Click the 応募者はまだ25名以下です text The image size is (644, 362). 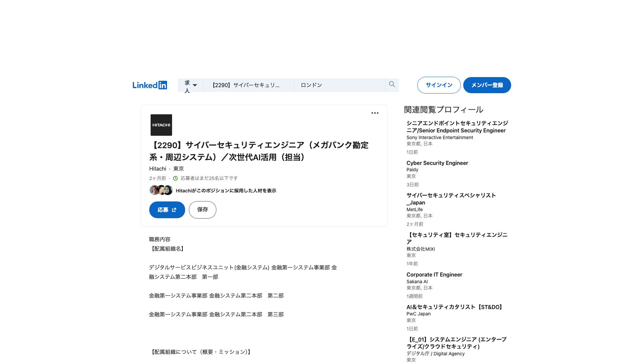point(209,178)
